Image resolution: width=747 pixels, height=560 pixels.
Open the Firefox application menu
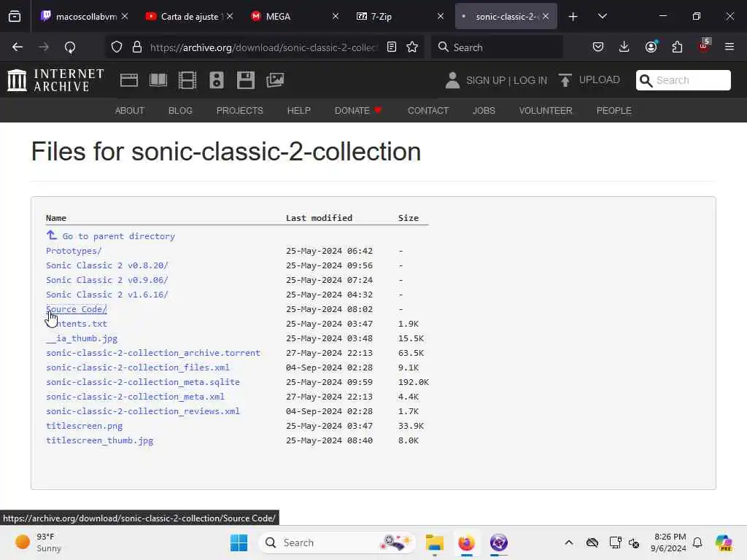(729, 47)
